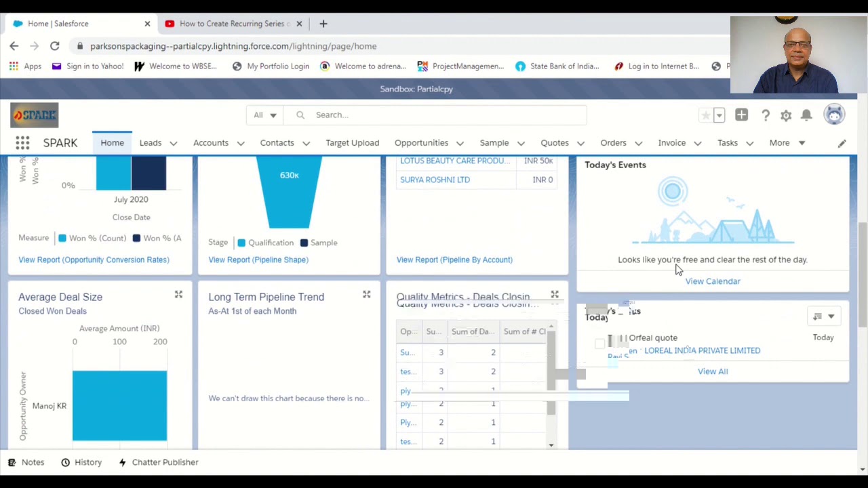Go to the Invoice tab
Screen dimensions: 868x488
click(671, 143)
